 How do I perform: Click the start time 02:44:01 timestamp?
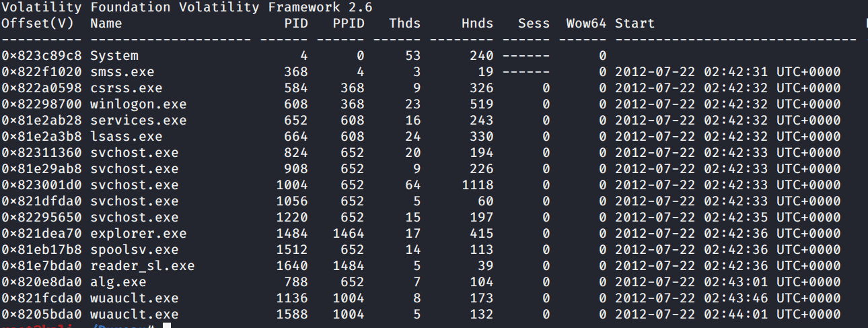click(735, 315)
